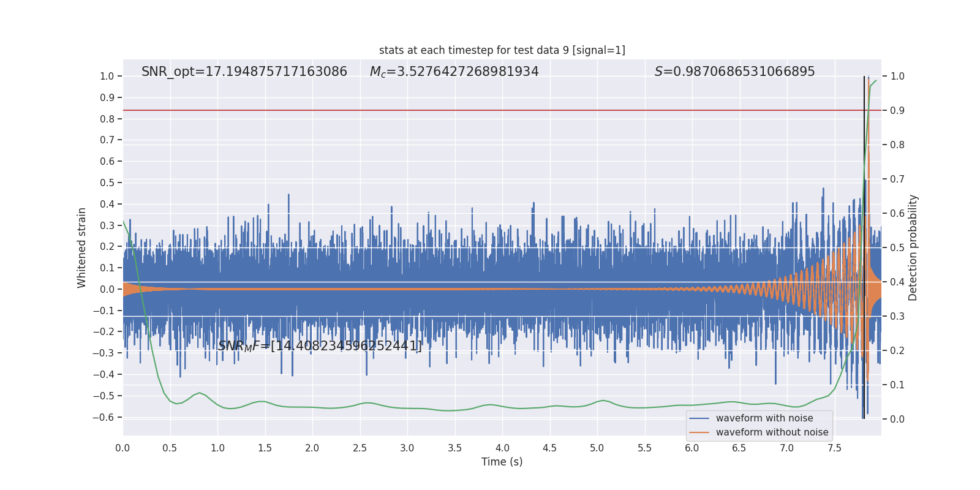Click the left axis tick label −0.3
980x490 pixels.
coord(104,353)
